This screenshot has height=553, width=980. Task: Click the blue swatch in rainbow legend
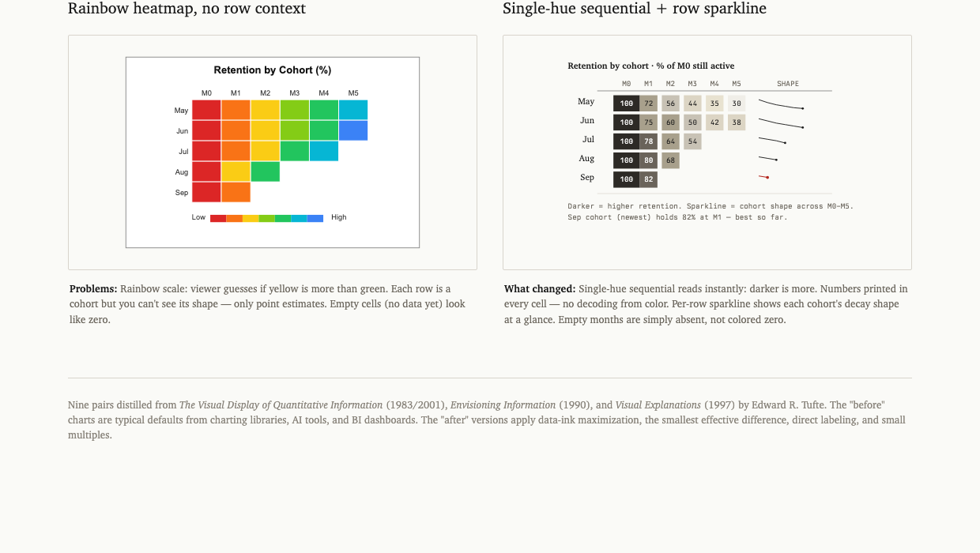pyautogui.click(x=315, y=218)
